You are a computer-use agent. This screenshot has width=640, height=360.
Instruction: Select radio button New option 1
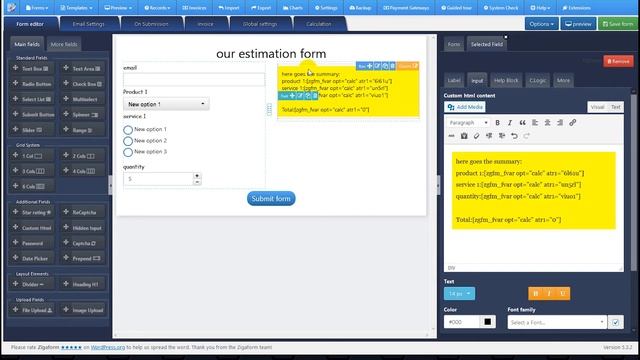[128, 130]
